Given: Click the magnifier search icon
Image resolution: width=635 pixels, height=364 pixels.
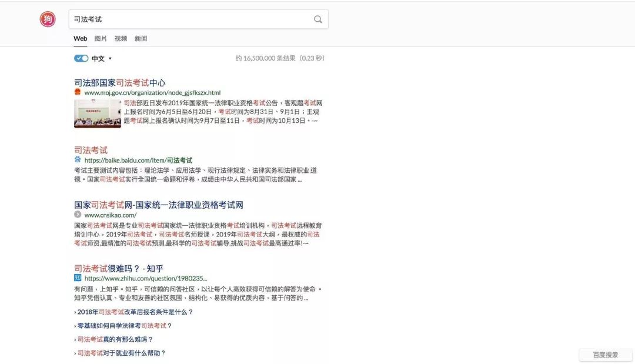Looking at the screenshot, I should point(318,19).
